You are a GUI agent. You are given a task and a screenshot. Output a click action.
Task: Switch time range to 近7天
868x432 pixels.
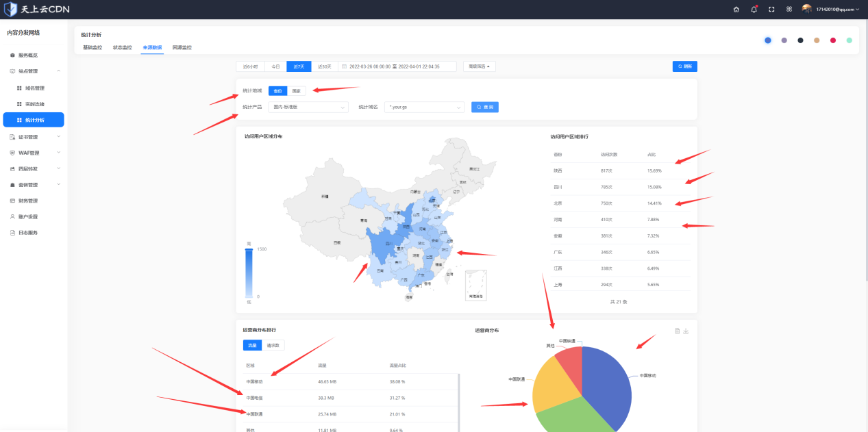point(299,66)
